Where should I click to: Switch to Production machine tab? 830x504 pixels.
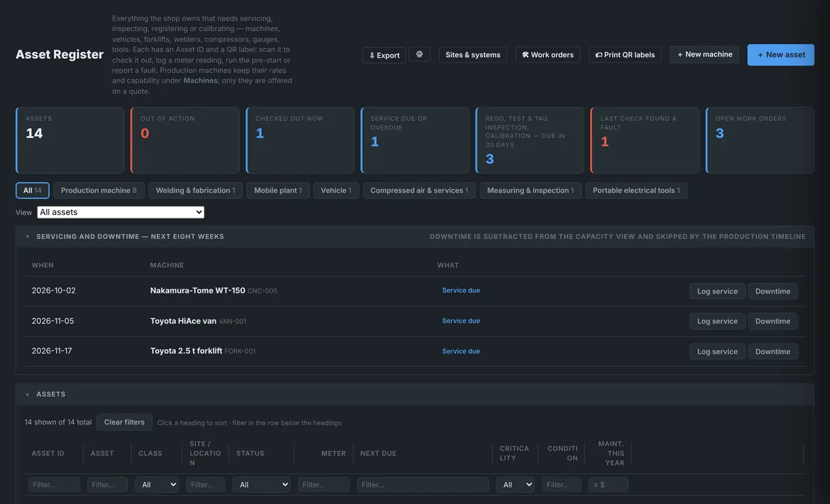point(99,190)
